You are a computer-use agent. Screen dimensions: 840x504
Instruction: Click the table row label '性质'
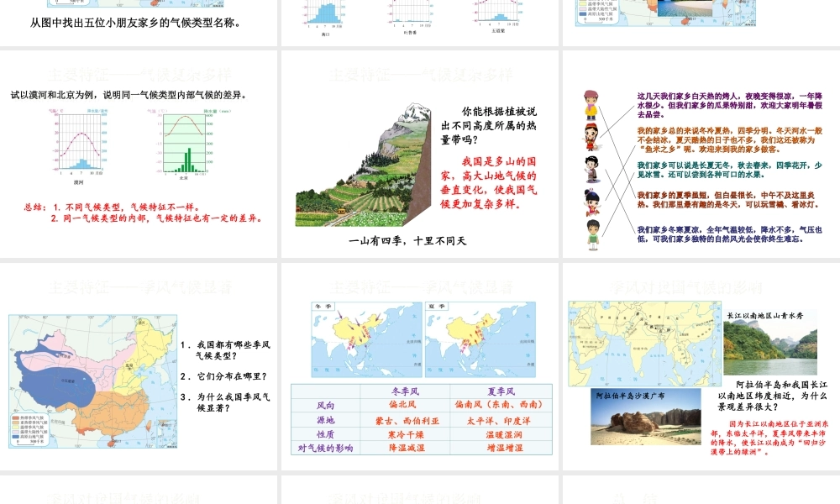click(x=325, y=434)
